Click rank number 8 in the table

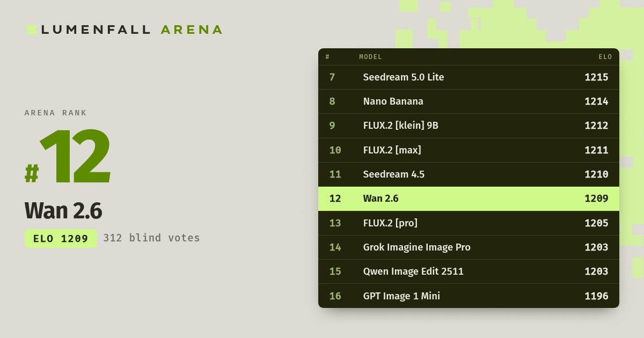(332, 101)
